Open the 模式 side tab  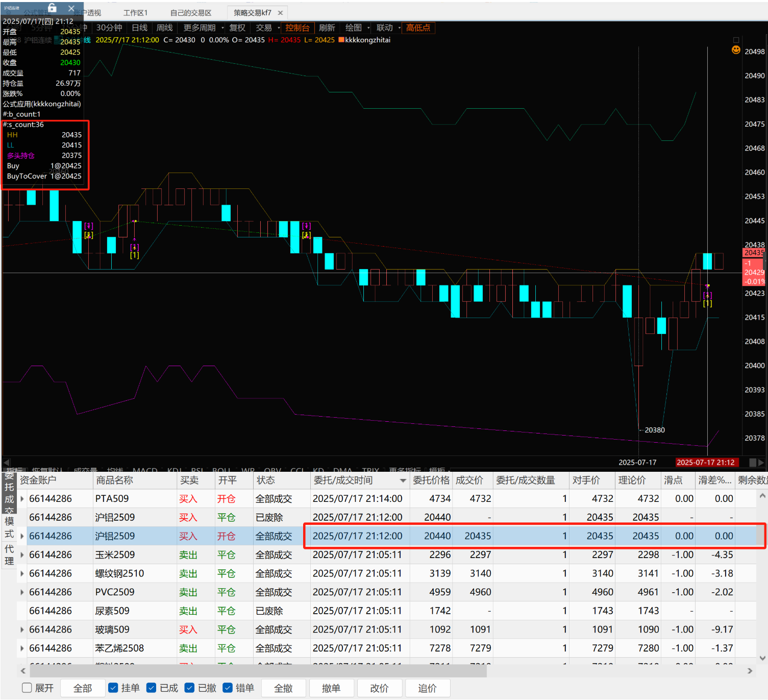(x=9, y=527)
